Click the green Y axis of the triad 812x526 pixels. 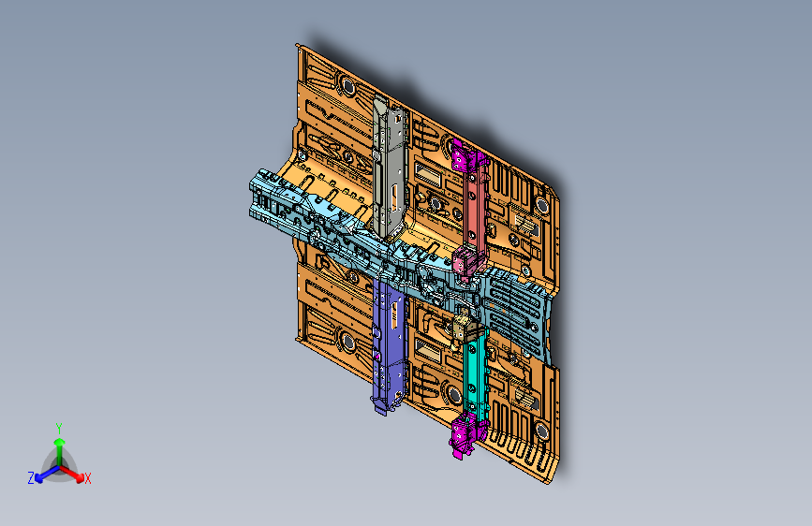60,450
